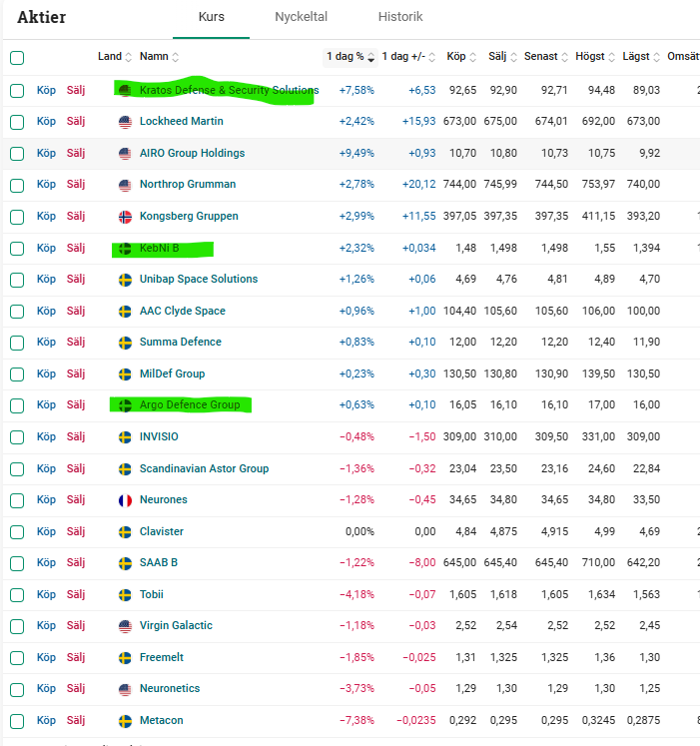The image size is (700, 746).
Task: Check the KebNi B row checkbox
Action: [x=17, y=249]
